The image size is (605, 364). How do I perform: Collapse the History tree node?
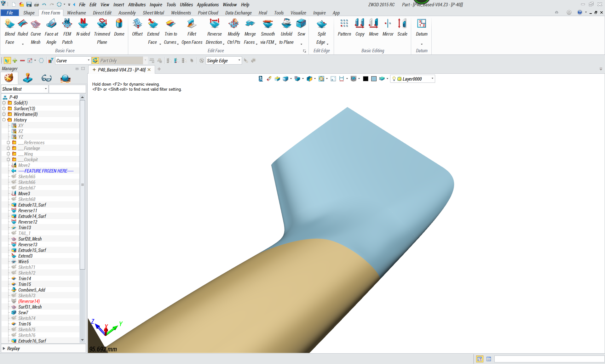coord(4,120)
